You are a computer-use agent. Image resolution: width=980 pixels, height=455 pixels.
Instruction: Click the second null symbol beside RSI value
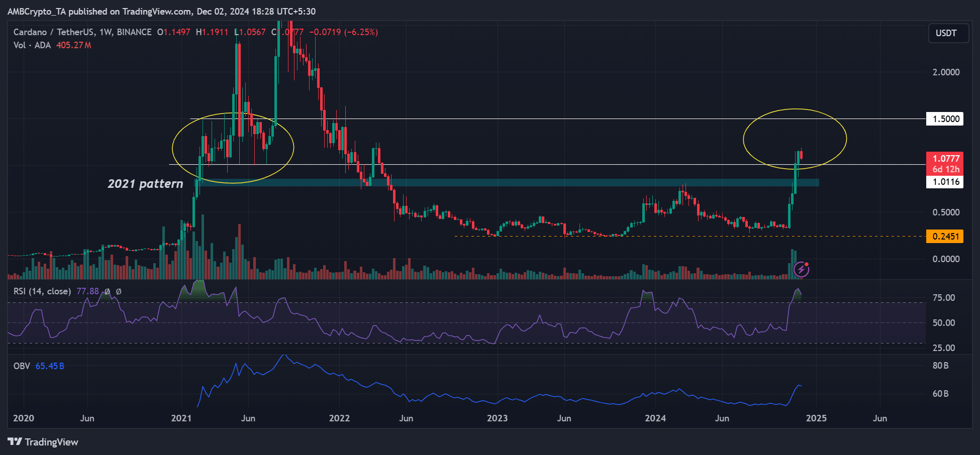pyautogui.click(x=119, y=291)
